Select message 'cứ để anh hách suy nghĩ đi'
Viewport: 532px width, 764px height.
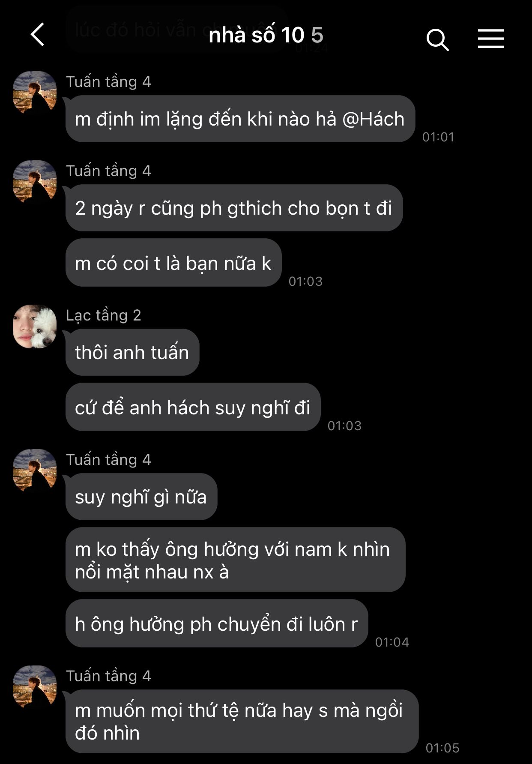[x=193, y=407]
